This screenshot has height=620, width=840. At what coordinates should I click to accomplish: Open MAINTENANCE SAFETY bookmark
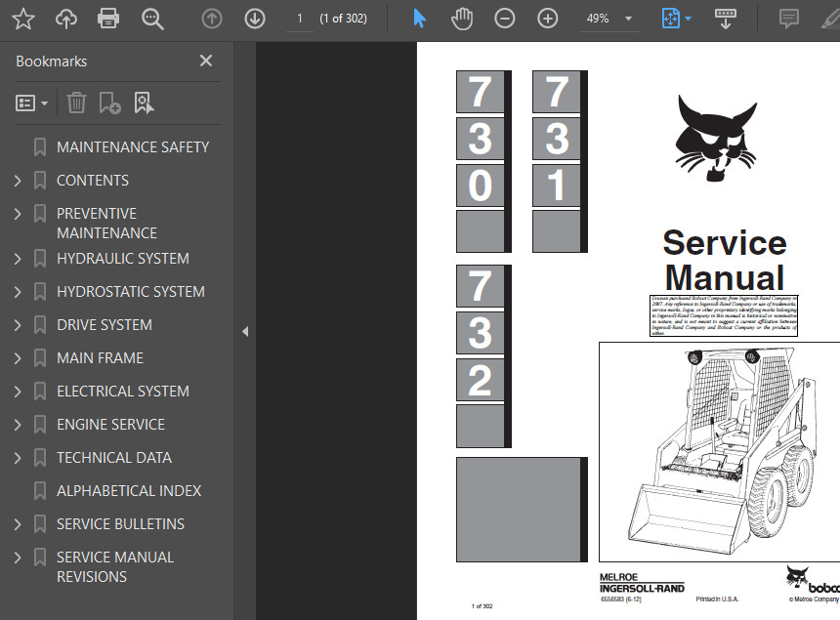point(133,147)
